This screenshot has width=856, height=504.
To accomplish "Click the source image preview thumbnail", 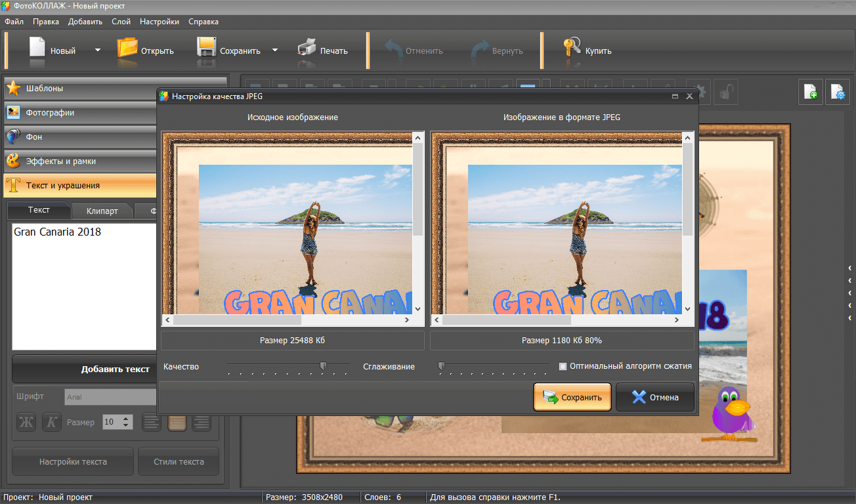I will click(x=287, y=222).
